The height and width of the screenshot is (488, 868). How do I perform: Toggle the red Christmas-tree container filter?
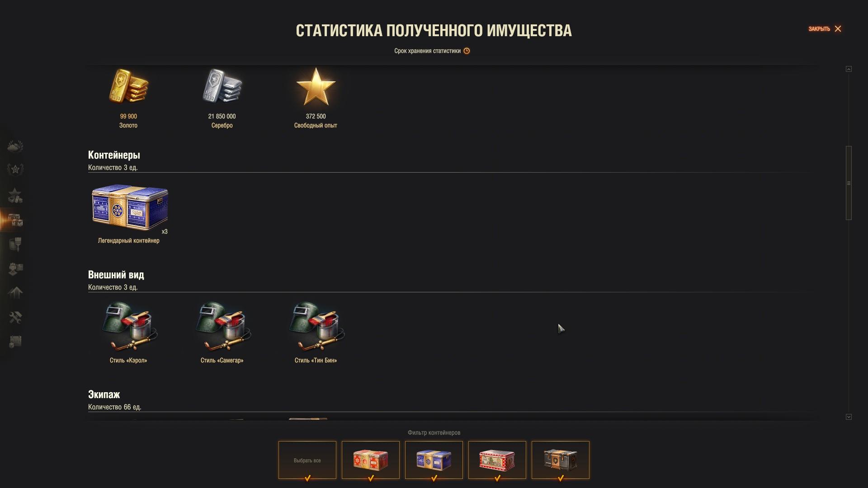pos(497,460)
